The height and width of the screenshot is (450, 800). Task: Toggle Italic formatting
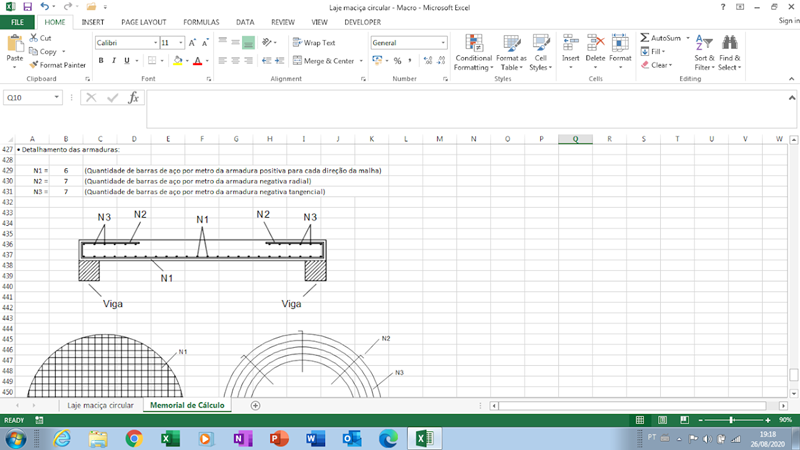114,61
